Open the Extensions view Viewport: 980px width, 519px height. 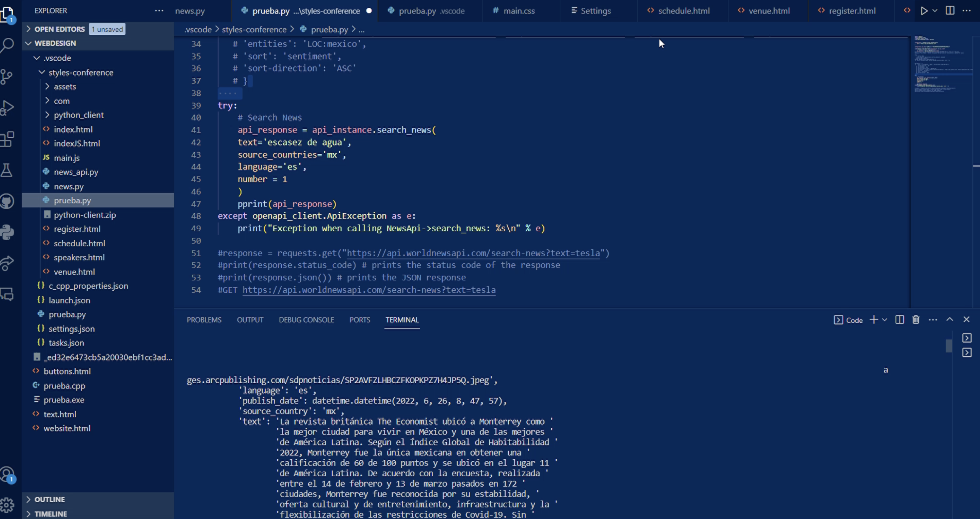[7, 139]
